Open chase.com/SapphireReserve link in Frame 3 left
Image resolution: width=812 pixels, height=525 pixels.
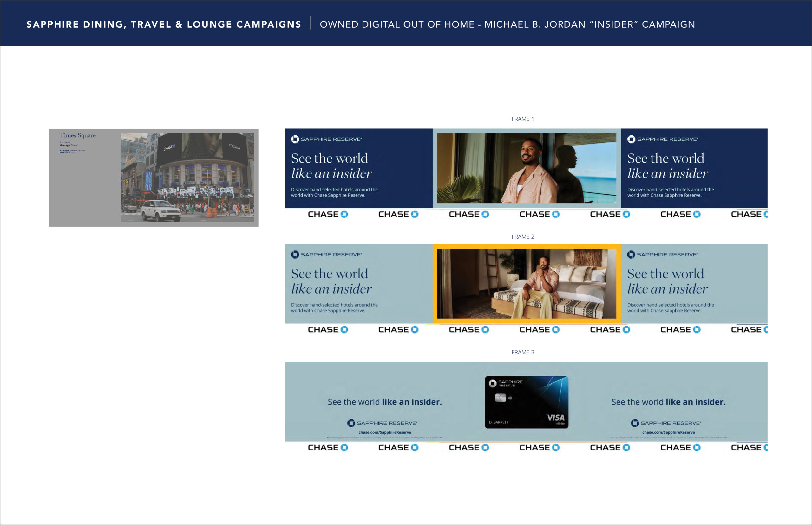385,432
